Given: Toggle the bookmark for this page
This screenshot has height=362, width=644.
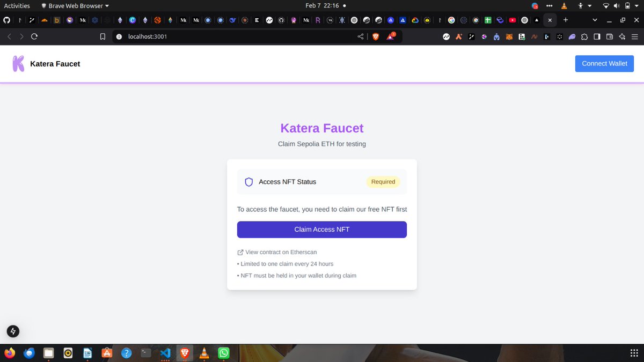Looking at the screenshot, I should point(103,36).
